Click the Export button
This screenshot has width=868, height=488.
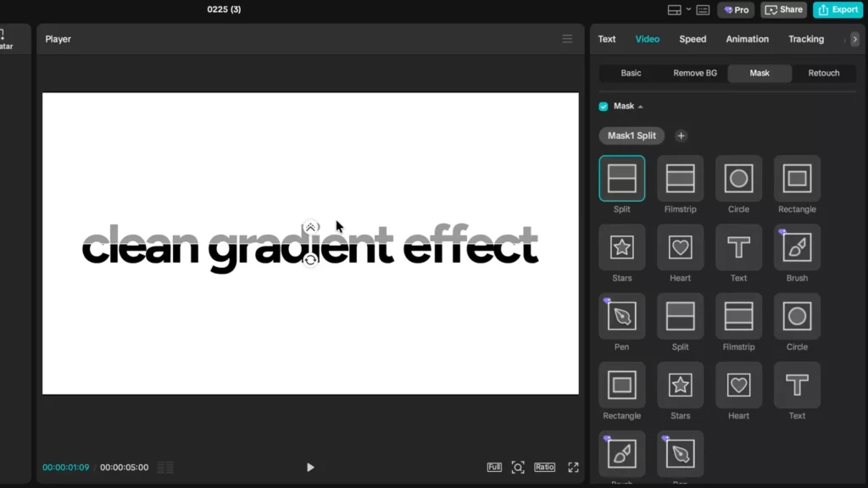pyautogui.click(x=837, y=9)
